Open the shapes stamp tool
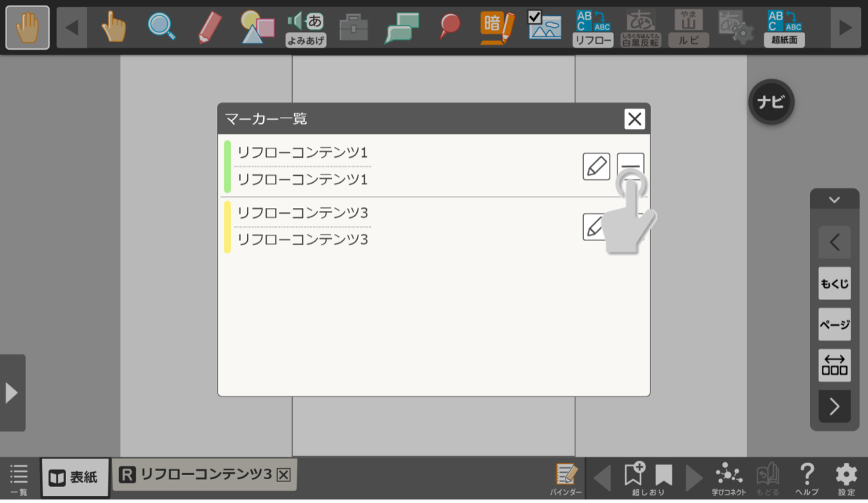 pos(257,27)
